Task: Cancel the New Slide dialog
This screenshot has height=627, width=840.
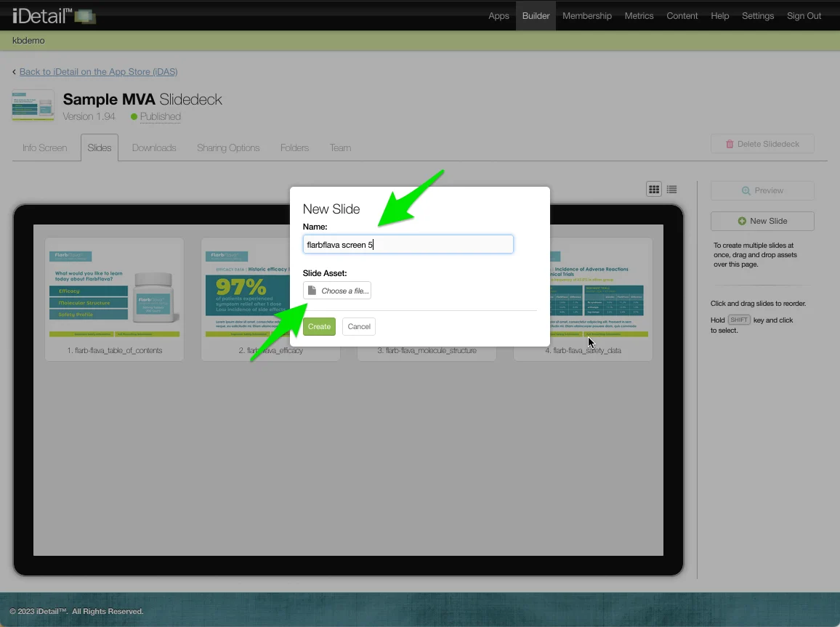Action: pyautogui.click(x=359, y=327)
